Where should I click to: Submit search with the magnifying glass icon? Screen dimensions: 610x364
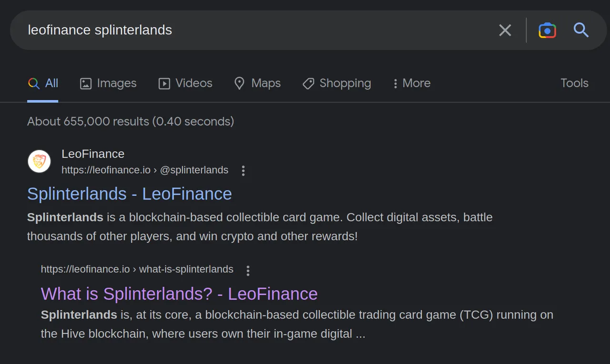pyautogui.click(x=581, y=30)
